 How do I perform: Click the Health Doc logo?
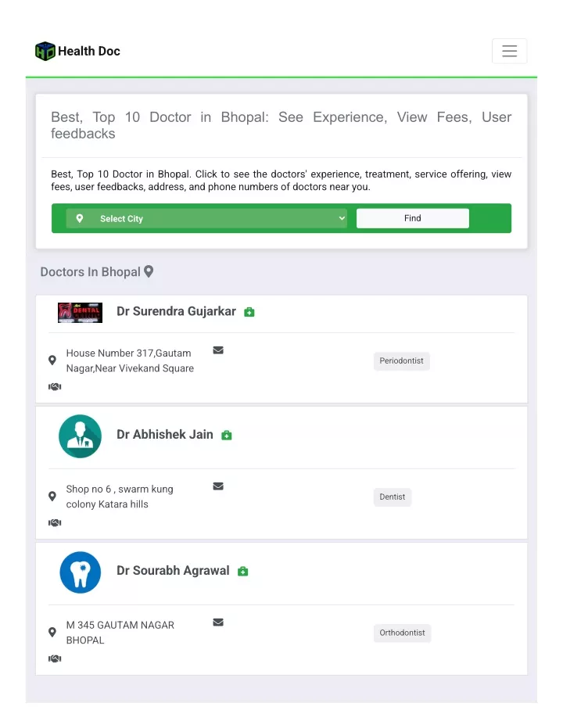point(78,51)
